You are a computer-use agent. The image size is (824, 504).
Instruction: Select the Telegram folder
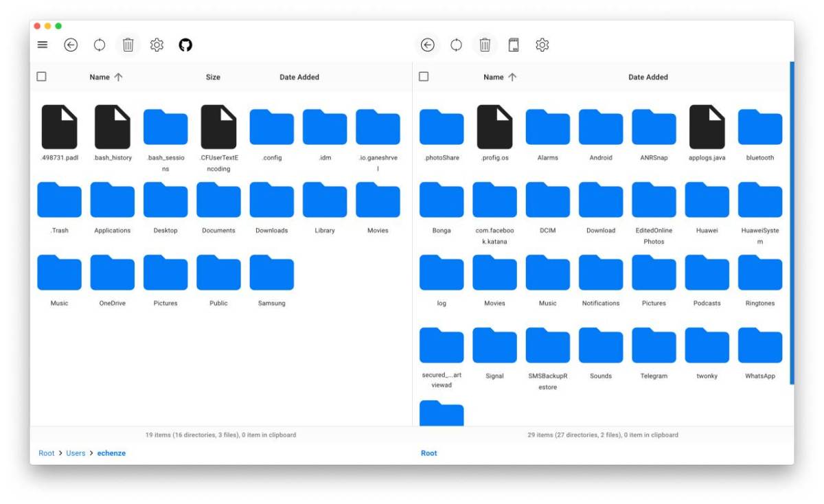(654, 352)
